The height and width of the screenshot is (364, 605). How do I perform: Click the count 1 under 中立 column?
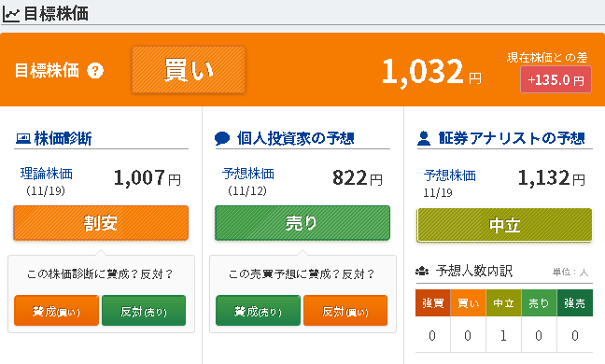click(503, 335)
